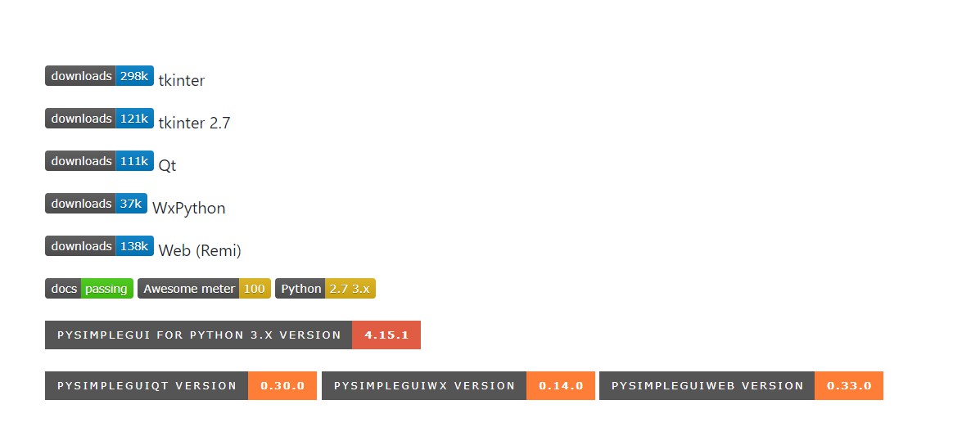
Task: Click the 298k tkinter downloads badge
Action: (99, 76)
